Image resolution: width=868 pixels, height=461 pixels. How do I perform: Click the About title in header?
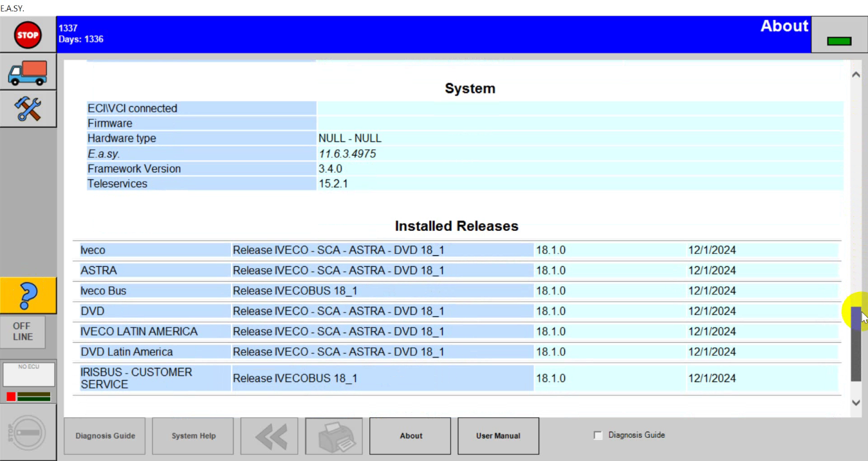[x=784, y=26]
